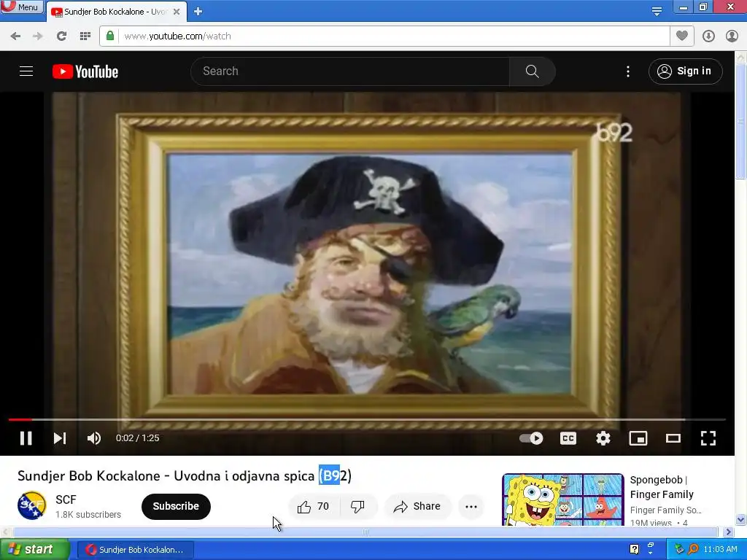Click the green security padlock icon
Image resolution: width=747 pixels, height=560 pixels.
(x=110, y=36)
